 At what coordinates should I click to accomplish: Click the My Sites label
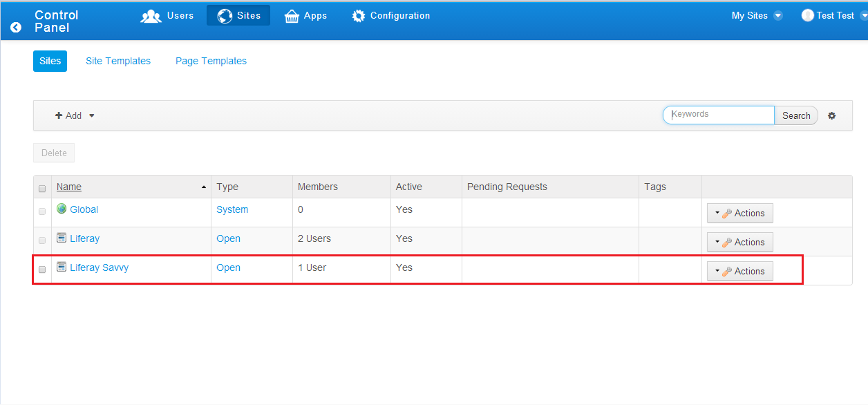[749, 15]
